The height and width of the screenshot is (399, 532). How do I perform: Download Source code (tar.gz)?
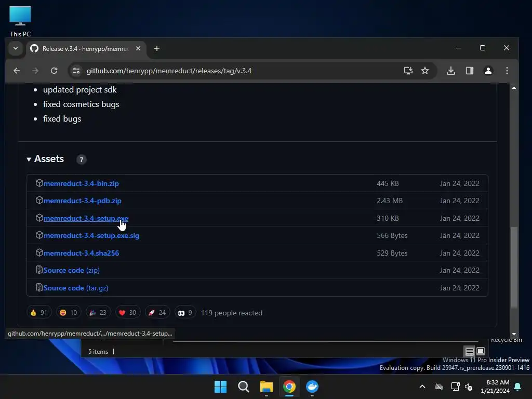(76, 288)
